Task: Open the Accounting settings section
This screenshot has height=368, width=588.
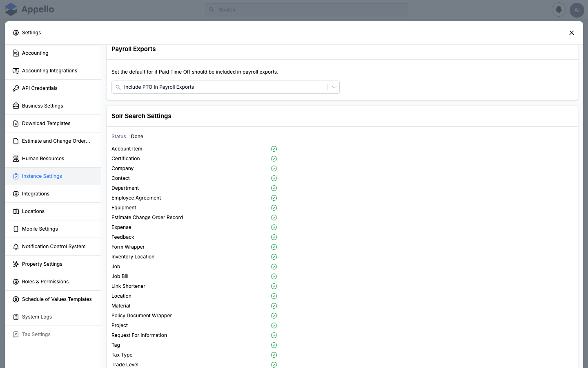Action: 53,53
